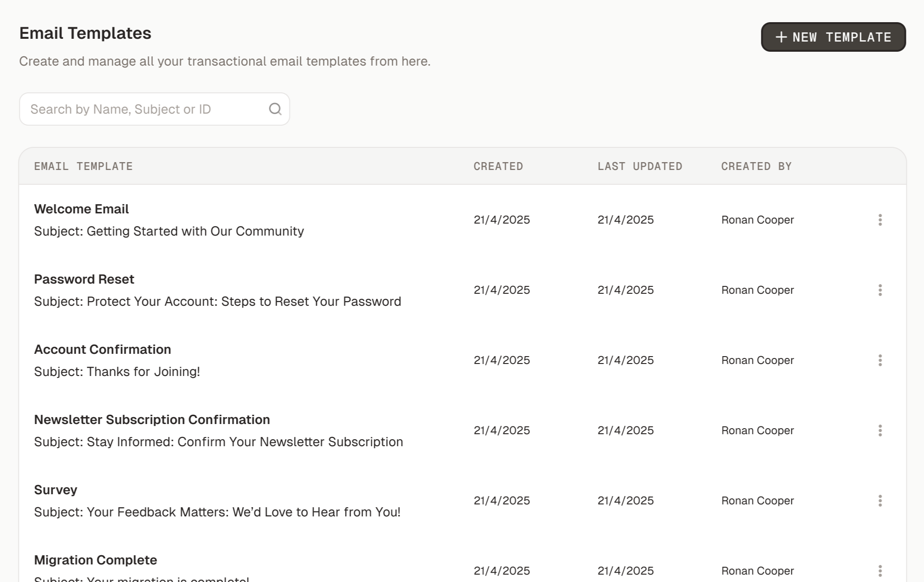The height and width of the screenshot is (582, 924).
Task: Select the Account Confirmation template name
Action: pos(103,349)
